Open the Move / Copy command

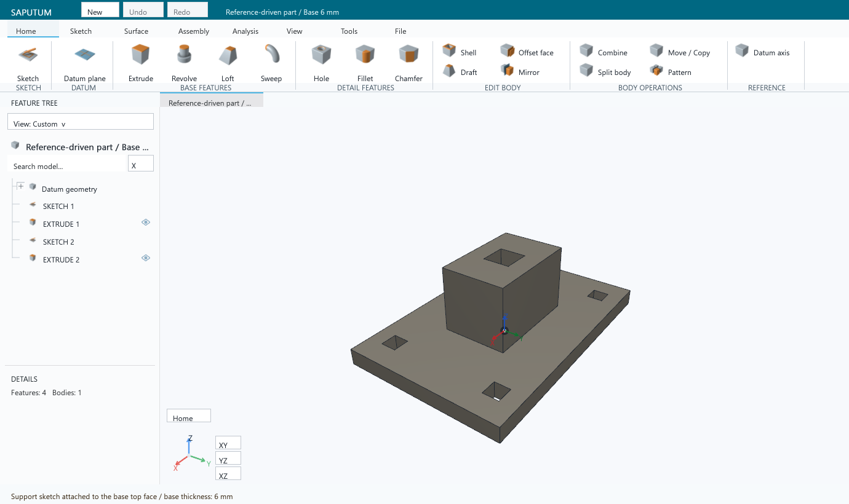(680, 52)
